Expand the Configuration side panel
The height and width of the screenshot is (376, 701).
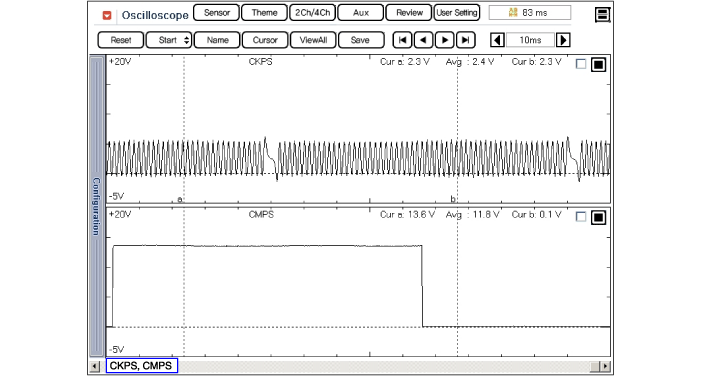pyautogui.click(x=96, y=206)
